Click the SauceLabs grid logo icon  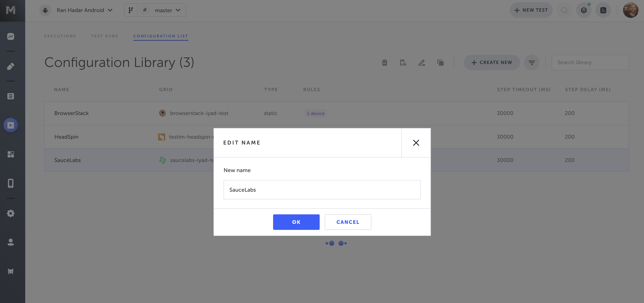coord(162,160)
